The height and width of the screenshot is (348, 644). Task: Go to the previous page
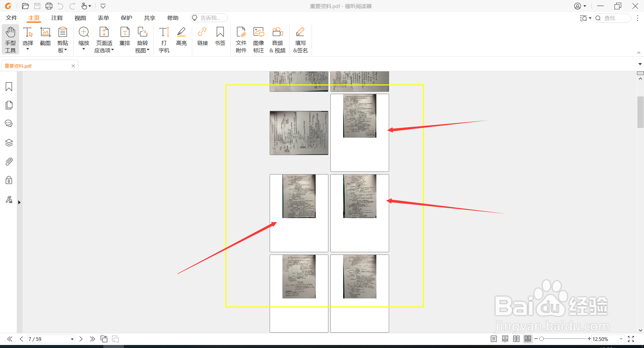click(x=21, y=339)
